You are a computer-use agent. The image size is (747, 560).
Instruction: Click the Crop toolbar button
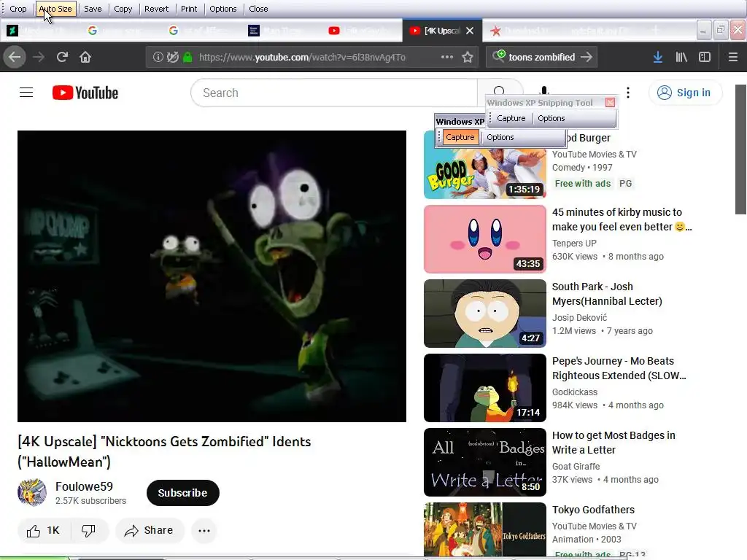click(x=18, y=9)
